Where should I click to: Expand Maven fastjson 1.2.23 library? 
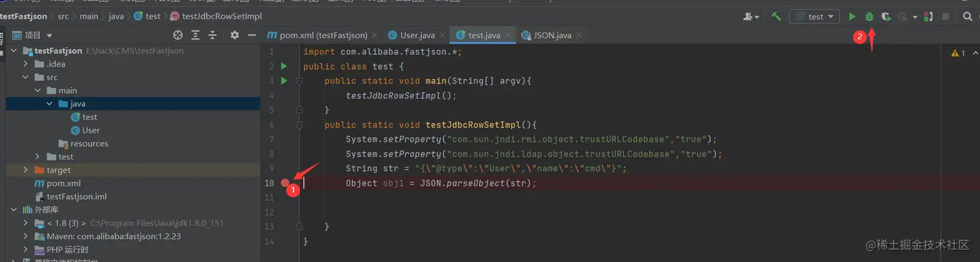click(x=26, y=236)
